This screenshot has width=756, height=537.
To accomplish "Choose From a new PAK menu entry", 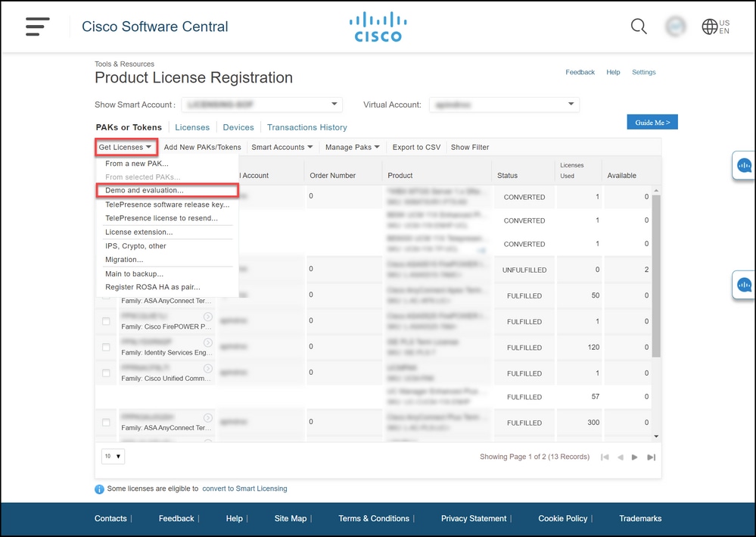I will [x=137, y=164].
